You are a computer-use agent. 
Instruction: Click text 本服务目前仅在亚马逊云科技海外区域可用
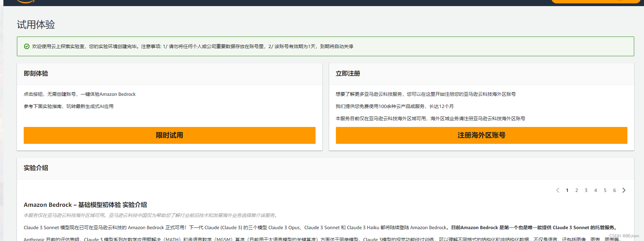[x=381, y=118]
